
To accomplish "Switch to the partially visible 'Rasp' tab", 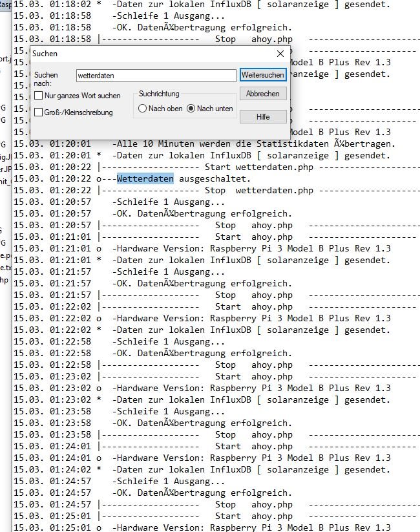I will pos(5,5).
